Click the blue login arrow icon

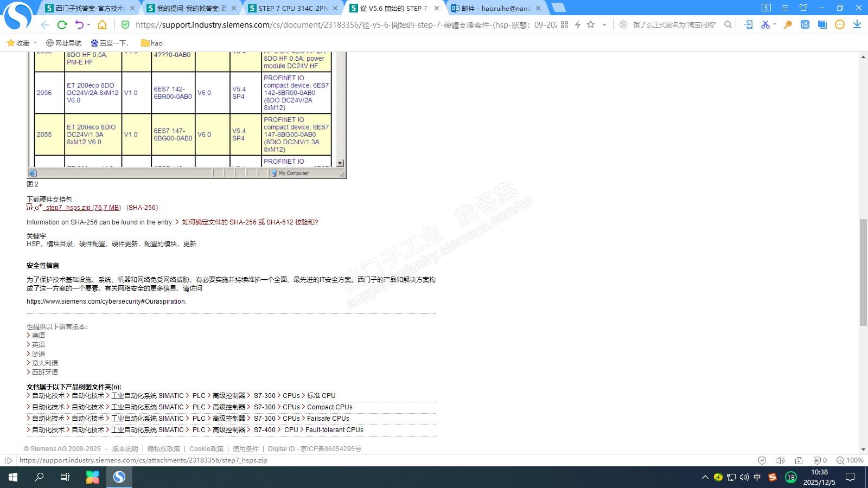pos(748,24)
